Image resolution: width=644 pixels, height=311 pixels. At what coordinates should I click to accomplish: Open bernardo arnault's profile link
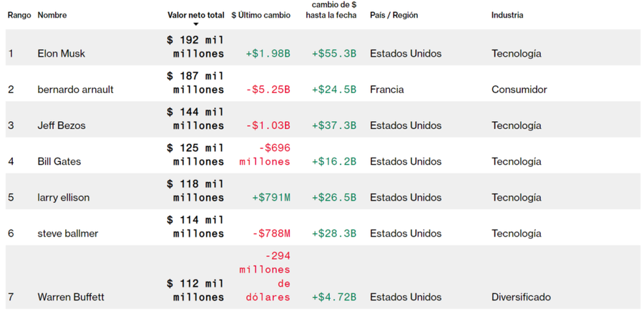pyautogui.click(x=75, y=90)
